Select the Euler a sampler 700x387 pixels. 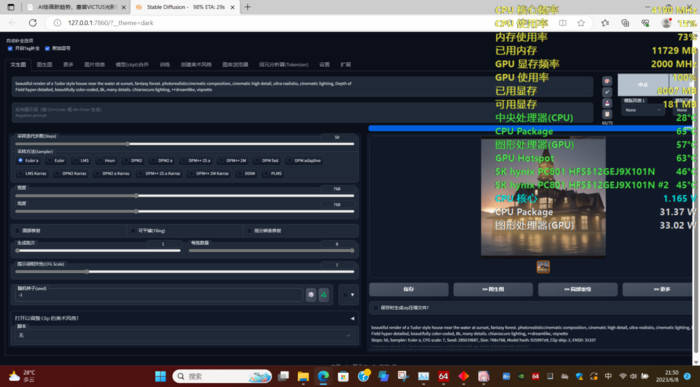pos(28,160)
